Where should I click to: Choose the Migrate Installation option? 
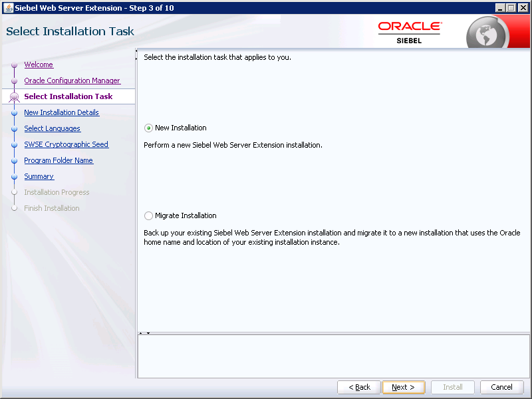(148, 215)
